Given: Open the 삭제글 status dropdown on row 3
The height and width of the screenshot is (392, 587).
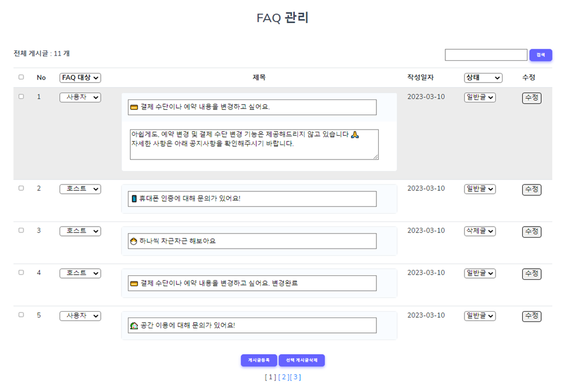Looking at the screenshot, I should (x=479, y=231).
